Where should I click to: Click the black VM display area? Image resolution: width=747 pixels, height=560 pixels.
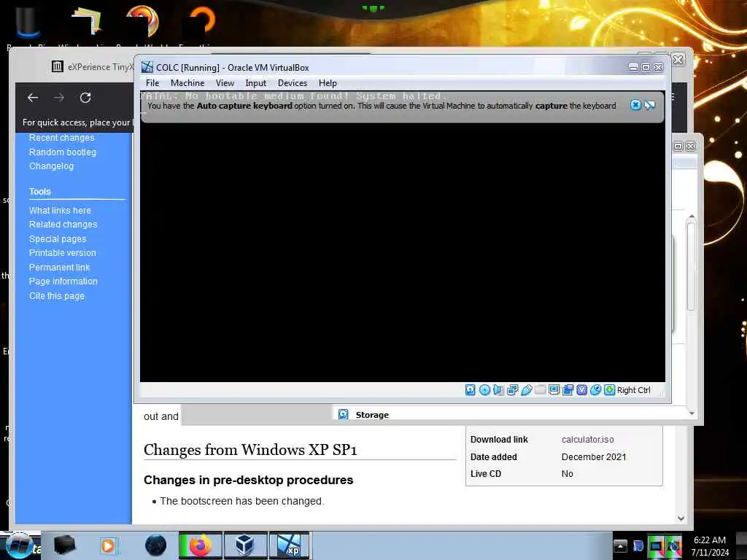(402, 252)
